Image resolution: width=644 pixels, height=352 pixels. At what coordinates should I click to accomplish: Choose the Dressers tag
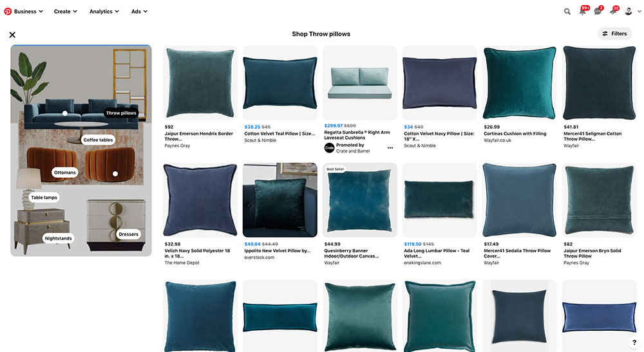[x=129, y=234]
